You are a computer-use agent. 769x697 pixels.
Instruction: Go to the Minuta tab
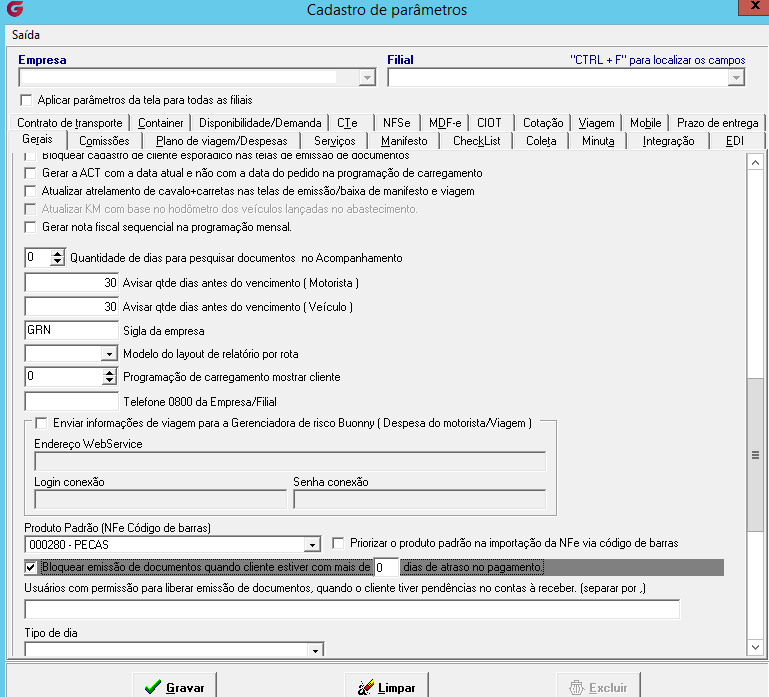(x=598, y=141)
